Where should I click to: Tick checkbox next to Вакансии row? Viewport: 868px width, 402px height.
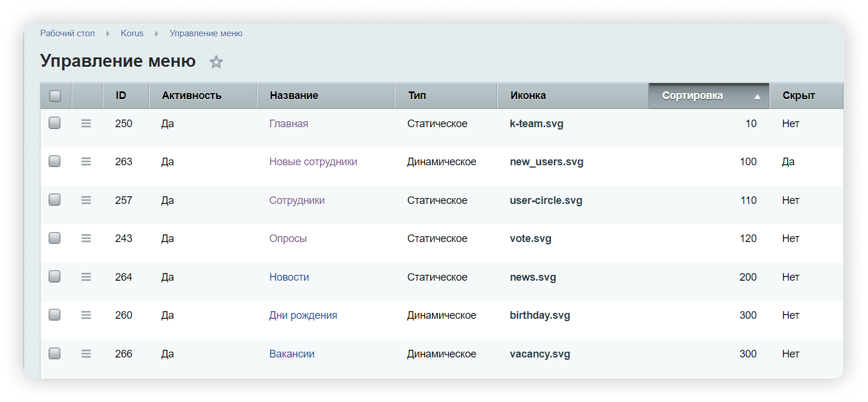(x=55, y=353)
